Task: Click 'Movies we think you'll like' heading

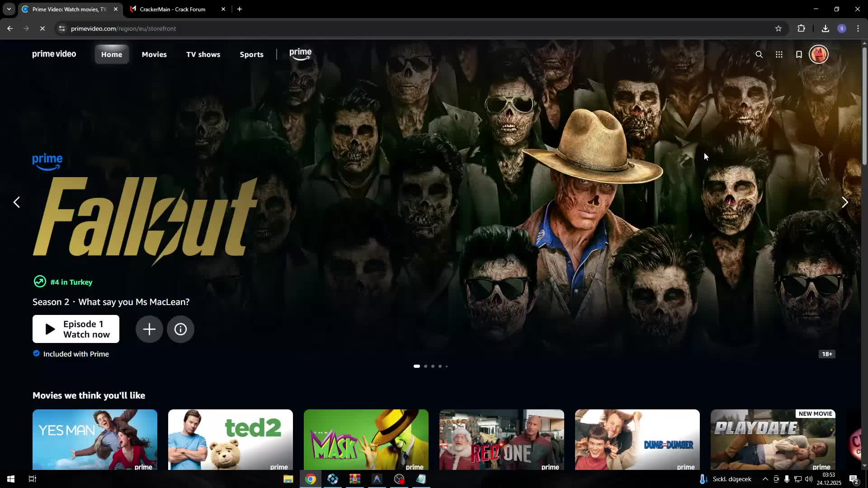Action: tap(89, 395)
